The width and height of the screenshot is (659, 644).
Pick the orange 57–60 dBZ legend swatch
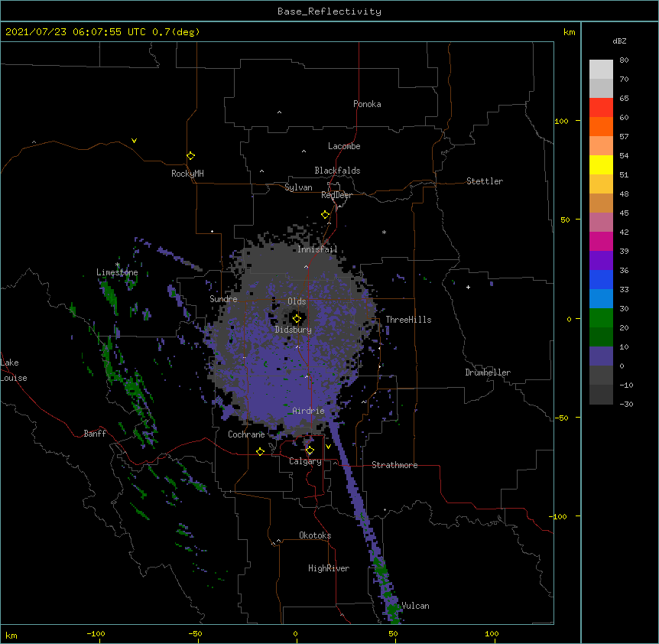(x=601, y=127)
